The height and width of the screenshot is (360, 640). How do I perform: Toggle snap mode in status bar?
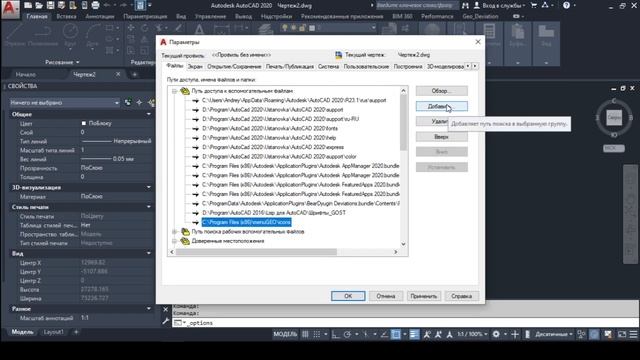click(317, 334)
